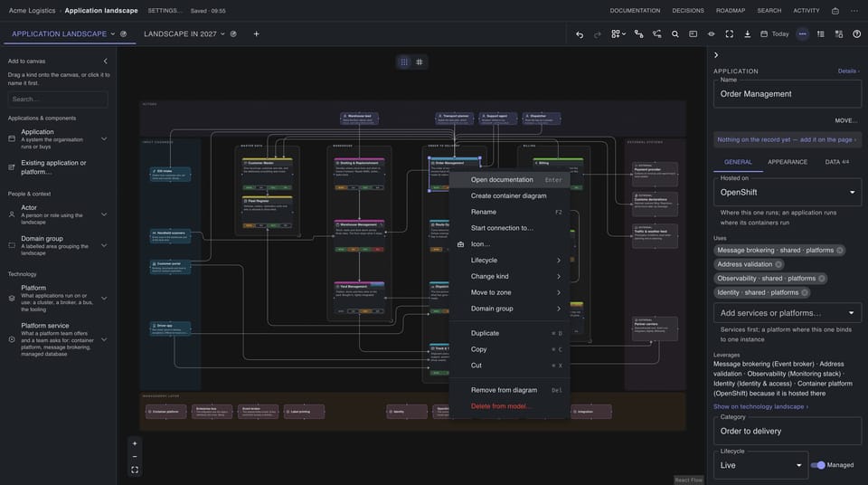Viewport: 868px width, 485px height.
Task: Open help via the question mark icon
Action: 857,34
